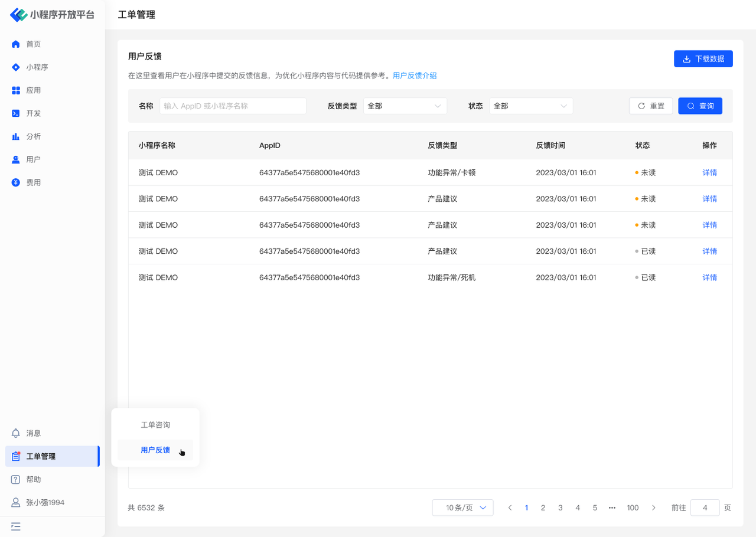The width and height of the screenshot is (756, 537).
Task: Click the AppID or name input field
Action: click(x=233, y=106)
